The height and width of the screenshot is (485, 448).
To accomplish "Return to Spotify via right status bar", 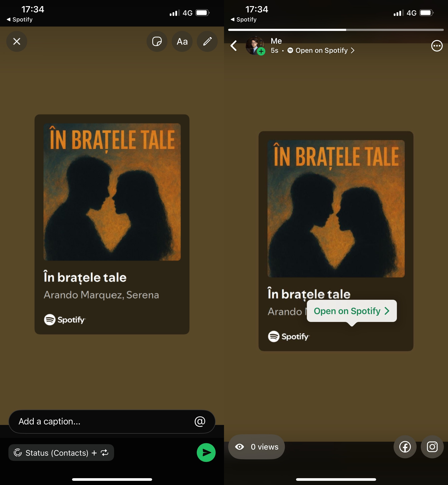I will 244,19.
